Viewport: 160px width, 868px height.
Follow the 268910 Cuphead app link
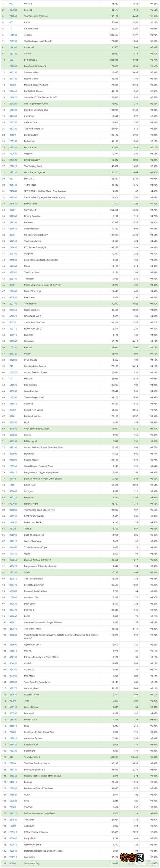click(13, 404)
